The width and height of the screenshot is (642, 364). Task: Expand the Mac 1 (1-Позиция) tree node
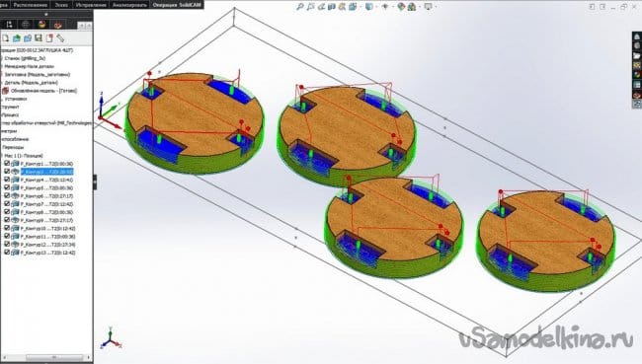pos(2,156)
